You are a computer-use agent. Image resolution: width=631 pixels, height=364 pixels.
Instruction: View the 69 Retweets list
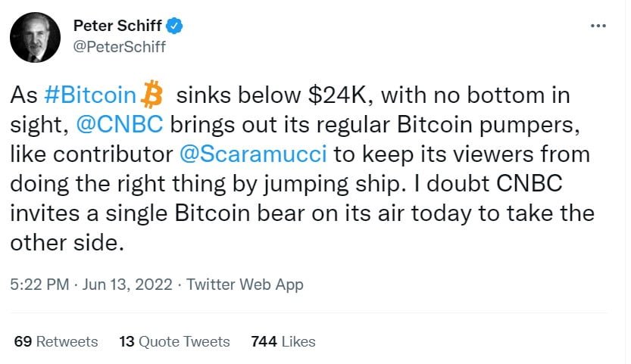click(56, 341)
